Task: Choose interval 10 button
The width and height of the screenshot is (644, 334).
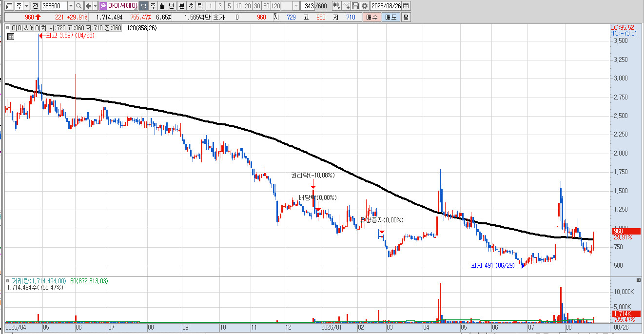Action: pyautogui.click(x=238, y=6)
